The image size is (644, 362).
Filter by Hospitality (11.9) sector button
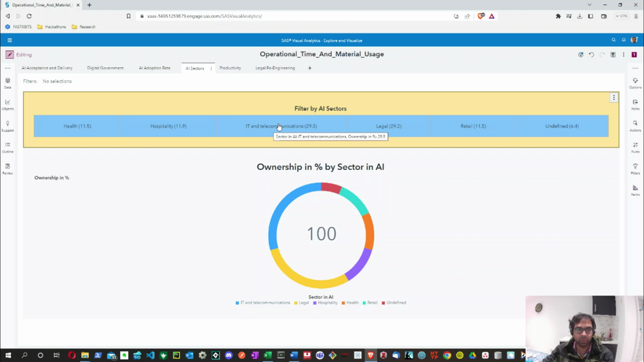point(168,126)
